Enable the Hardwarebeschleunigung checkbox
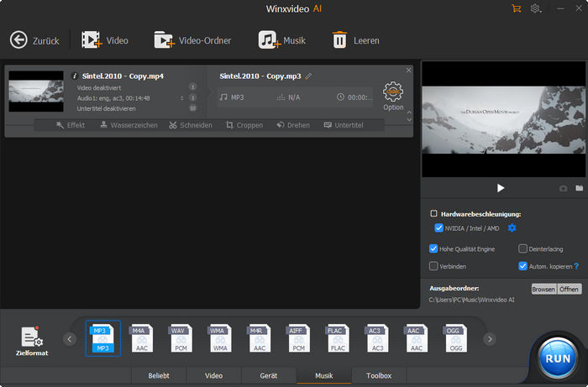 tap(433, 214)
